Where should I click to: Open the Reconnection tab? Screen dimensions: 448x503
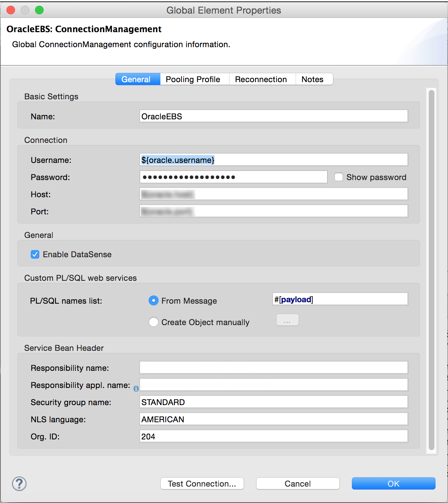click(x=261, y=79)
